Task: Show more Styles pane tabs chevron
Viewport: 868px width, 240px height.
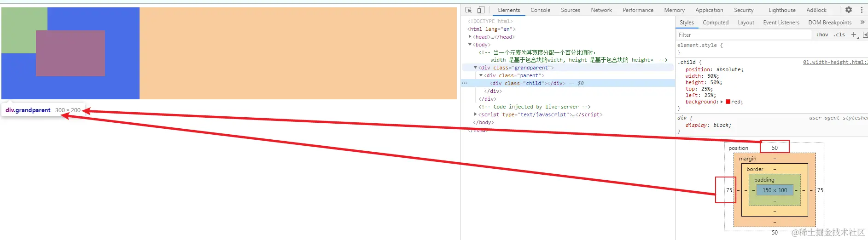Action: coord(862,22)
